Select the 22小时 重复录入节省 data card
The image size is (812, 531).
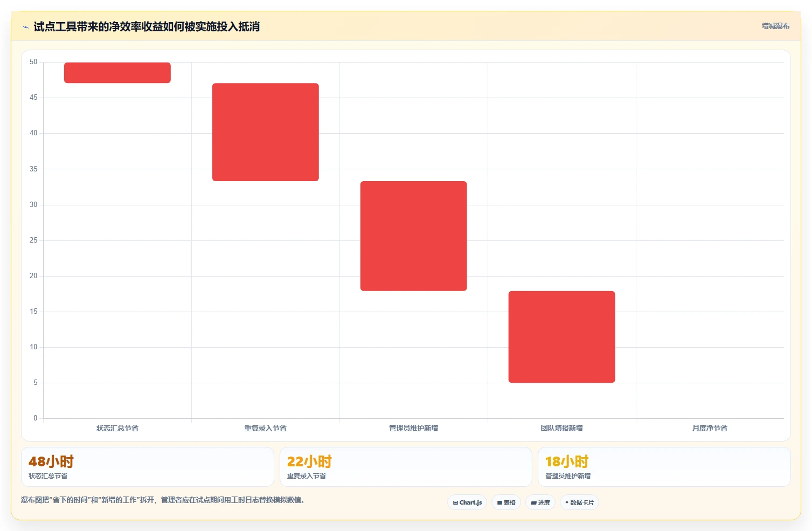coord(406,467)
